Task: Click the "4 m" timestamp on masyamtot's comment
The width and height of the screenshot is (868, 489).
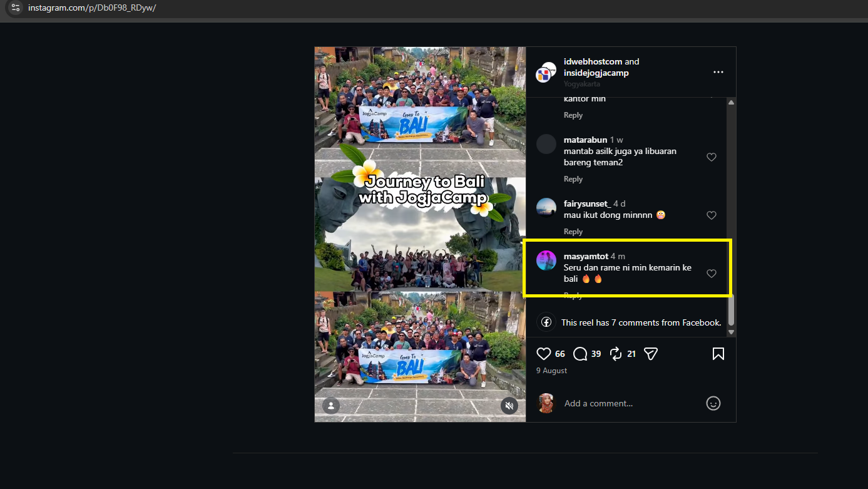Action: (618, 256)
